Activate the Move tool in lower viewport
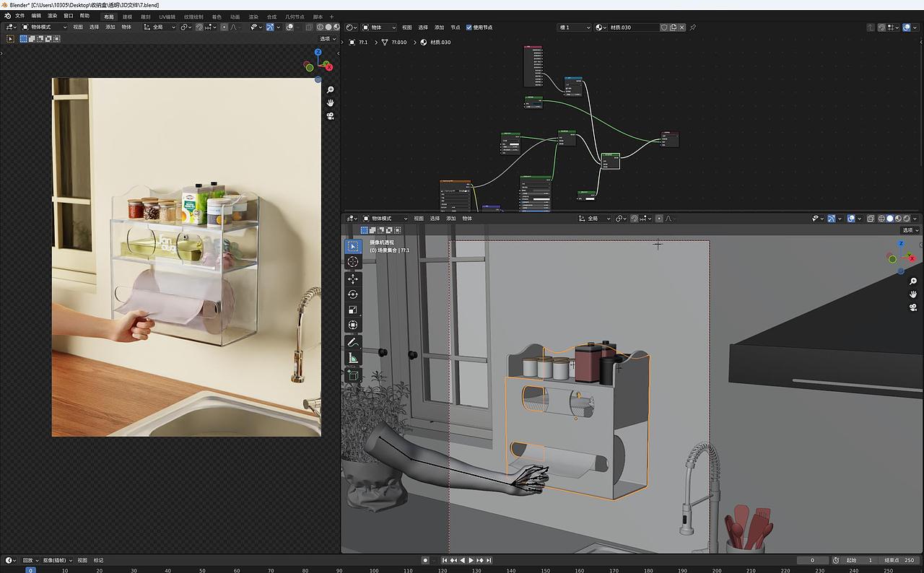Viewport: 924px width, 573px height. coord(353,279)
